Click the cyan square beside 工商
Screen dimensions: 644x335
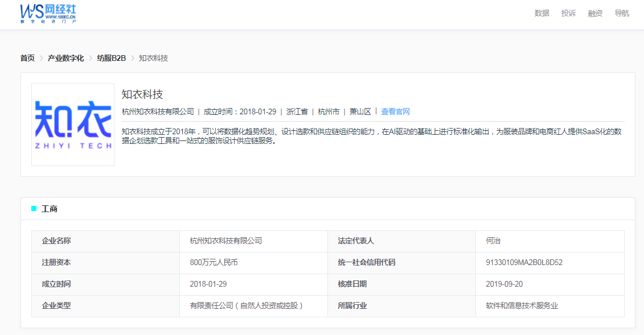pos(34,209)
